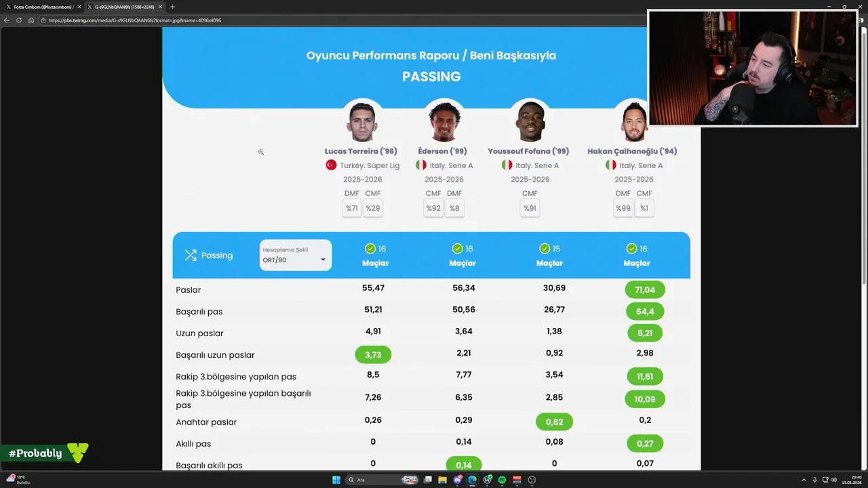
Task: Open File Explorer from the taskbar
Action: pyautogui.click(x=443, y=480)
